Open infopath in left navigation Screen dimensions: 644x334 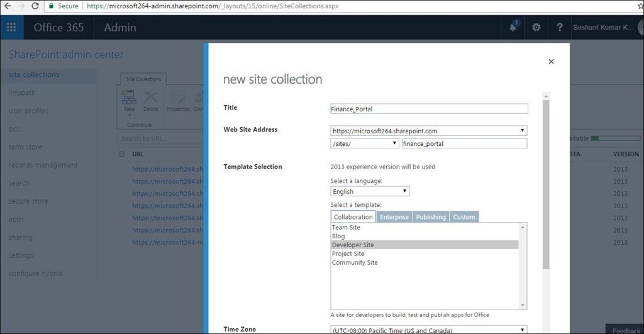click(22, 92)
